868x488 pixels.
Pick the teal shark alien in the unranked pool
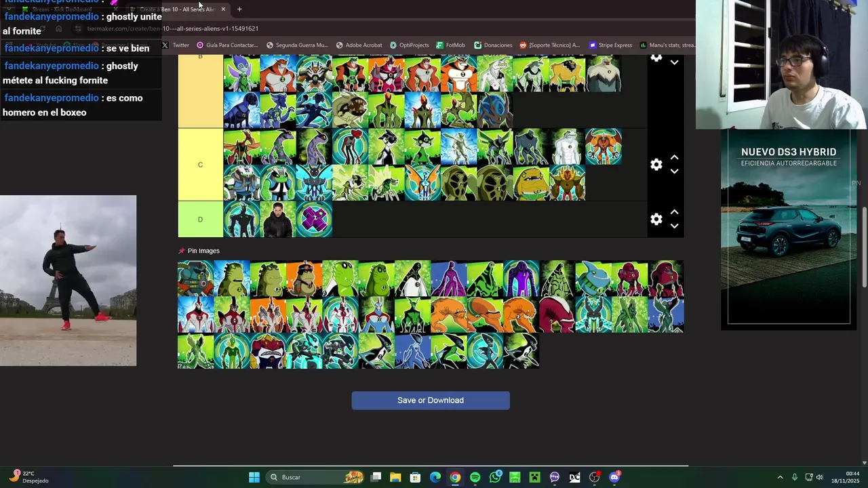click(x=593, y=279)
